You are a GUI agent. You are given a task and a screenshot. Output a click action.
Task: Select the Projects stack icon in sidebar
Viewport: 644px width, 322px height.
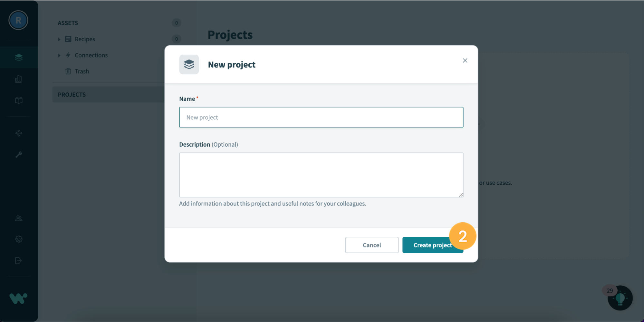19,58
